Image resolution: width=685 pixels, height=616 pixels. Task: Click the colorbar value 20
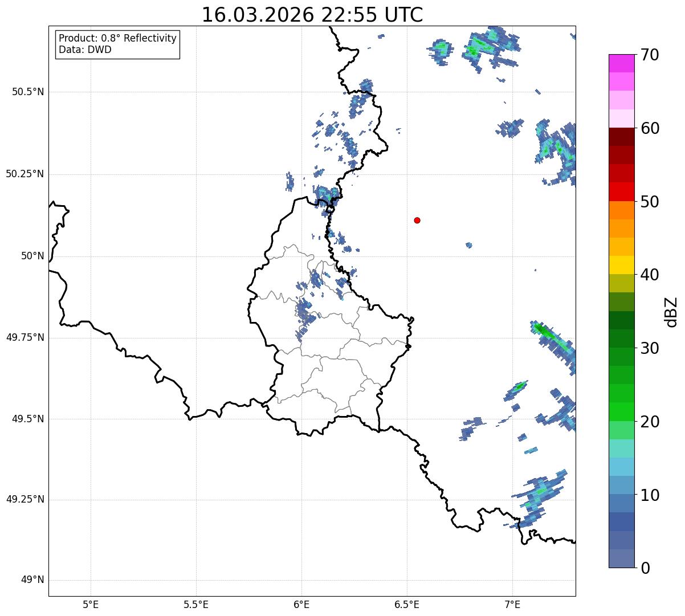tap(650, 422)
